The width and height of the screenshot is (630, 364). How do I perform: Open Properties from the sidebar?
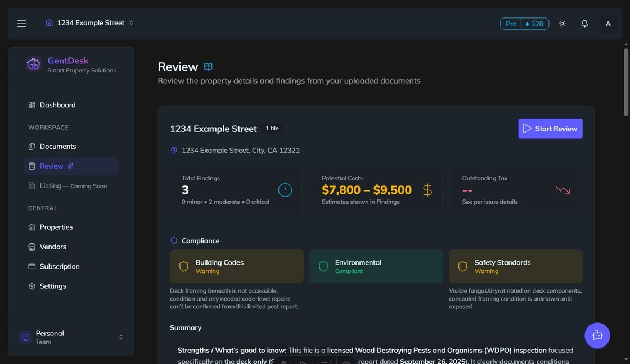tap(56, 227)
